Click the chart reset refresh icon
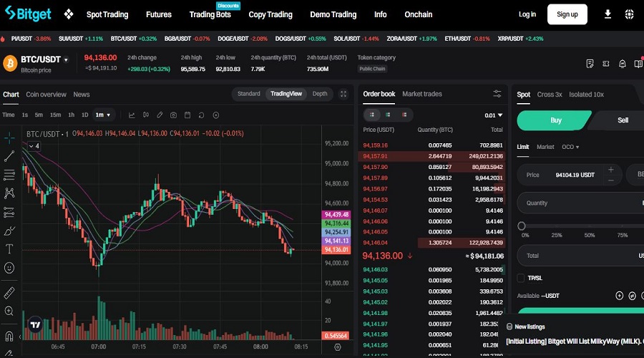This screenshot has height=358, width=644. [201, 115]
